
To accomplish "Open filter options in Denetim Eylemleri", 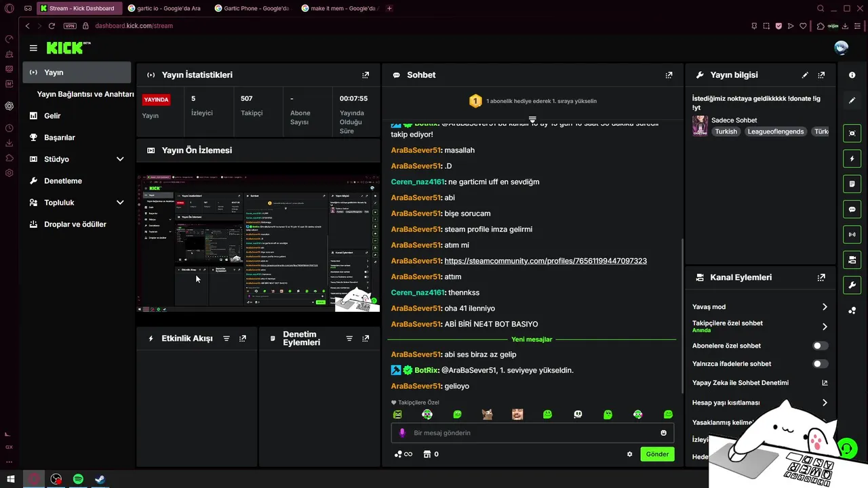I will tap(349, 338).
